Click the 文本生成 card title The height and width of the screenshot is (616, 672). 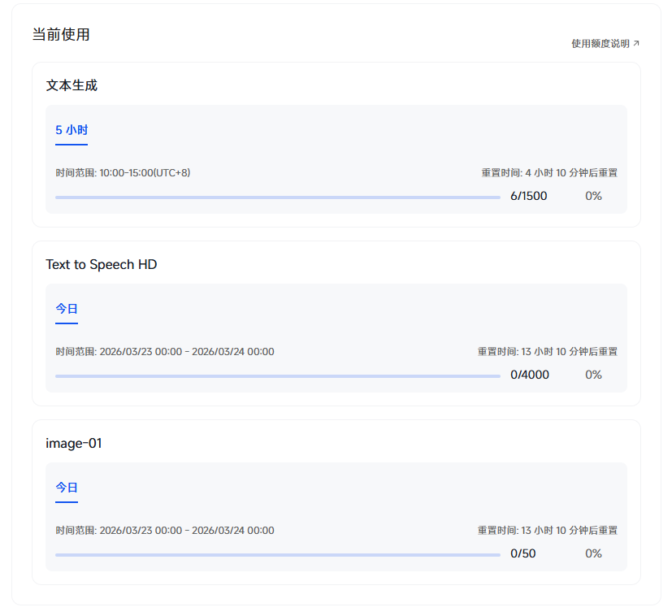pos(72,85)
